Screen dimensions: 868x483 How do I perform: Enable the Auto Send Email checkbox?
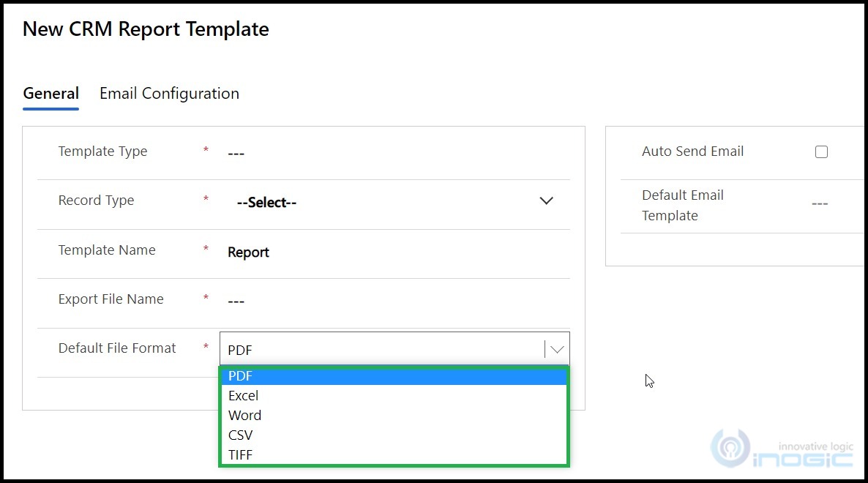pos(821,151)
